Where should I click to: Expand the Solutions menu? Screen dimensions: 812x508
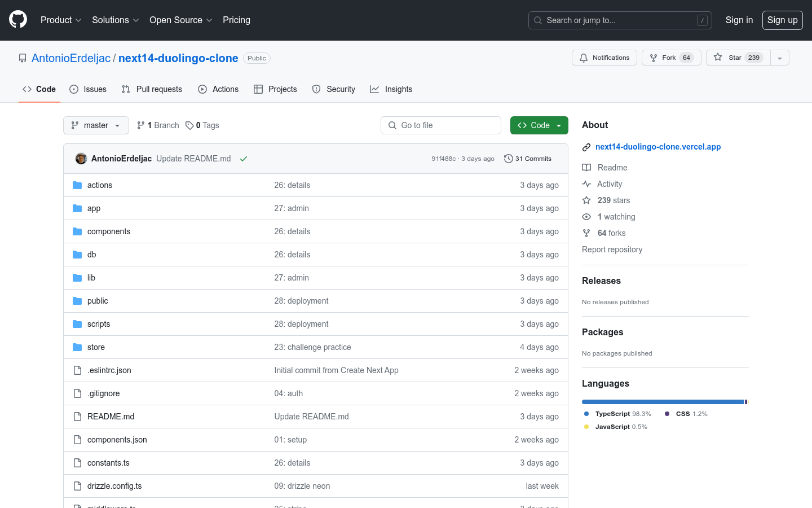[116, 20]
